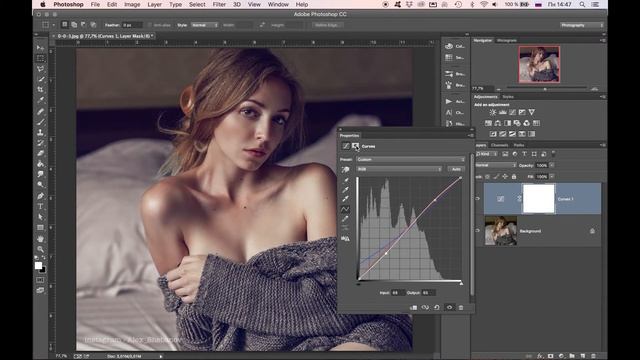Switch to the Paths tab
The width and height of the screenshot is (640, 360).
[519, 145]
